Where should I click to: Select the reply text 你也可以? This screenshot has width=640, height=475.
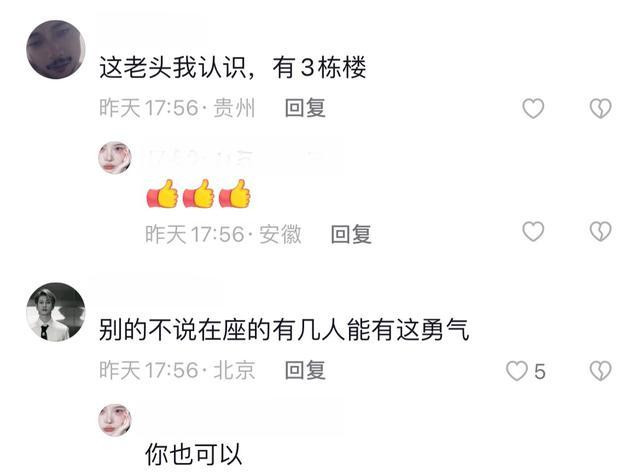(193, 454)
